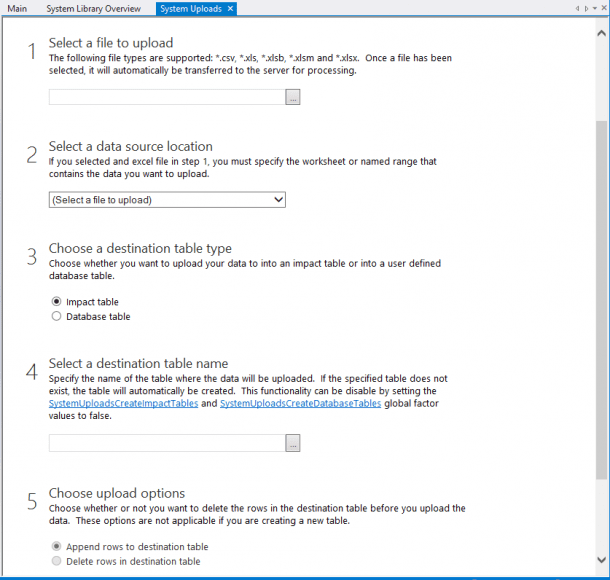Image resolution: width=610 pixels, height=580 pixels.
Task: Select the System Uploads tab
Action: 191,8
